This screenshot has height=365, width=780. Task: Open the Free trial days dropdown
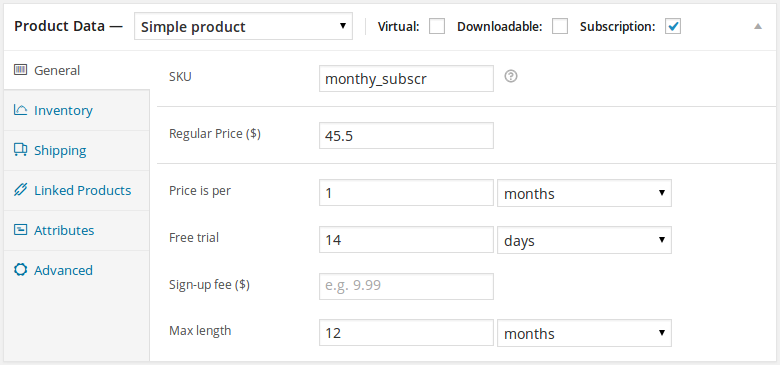point(585,240)
